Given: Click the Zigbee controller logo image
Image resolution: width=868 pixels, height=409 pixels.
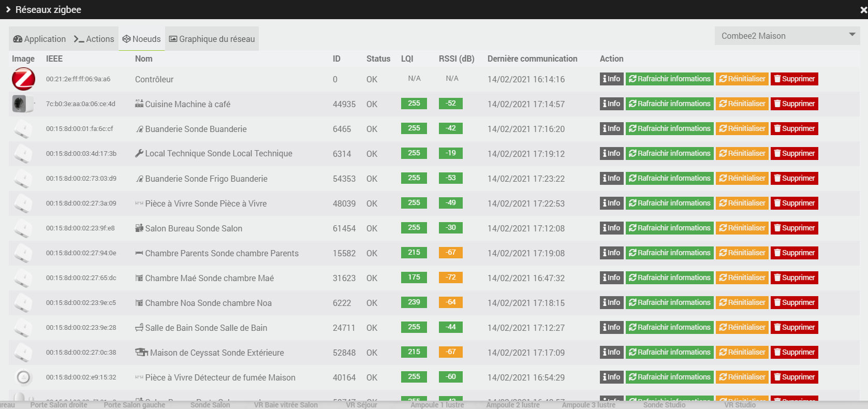Looking at the screenshot, I should pos(23,79).
